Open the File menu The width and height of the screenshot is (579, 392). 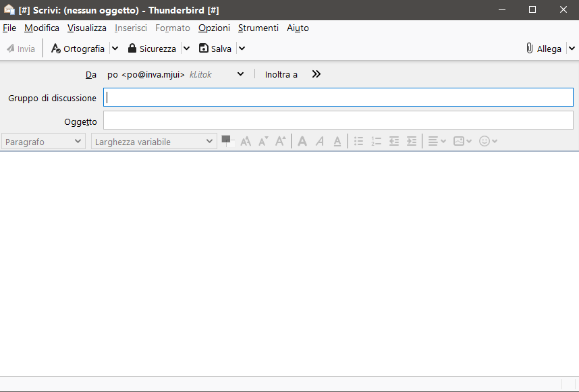(9, 28)
